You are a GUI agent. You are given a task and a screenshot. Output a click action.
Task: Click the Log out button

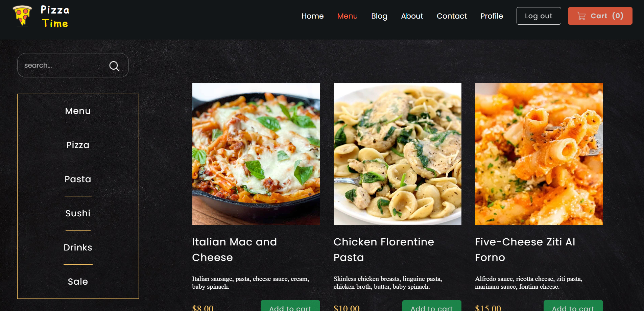pyautogui.click(x=539, y=16)
